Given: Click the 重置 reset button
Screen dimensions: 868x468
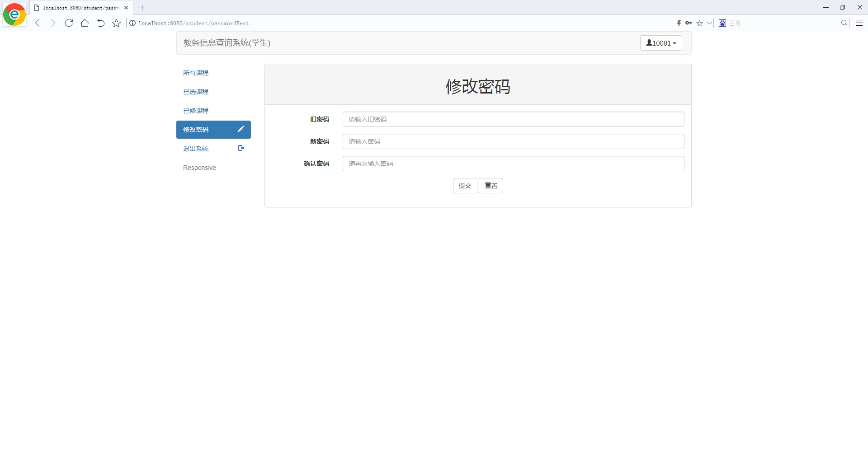Looking at the screenshot, I should [491, 186].
